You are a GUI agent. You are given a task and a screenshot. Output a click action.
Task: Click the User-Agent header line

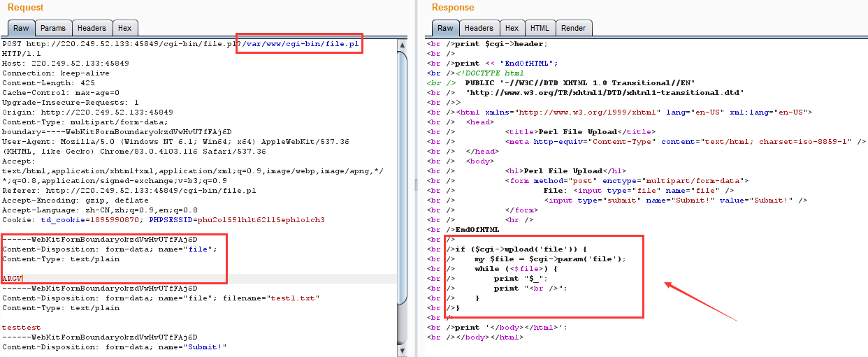coord(175,142)
